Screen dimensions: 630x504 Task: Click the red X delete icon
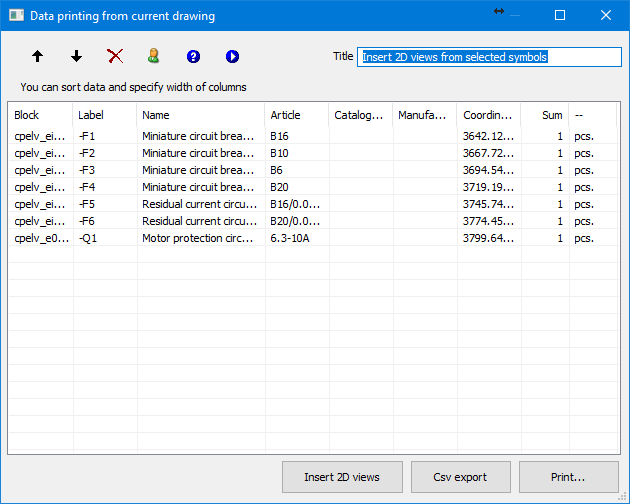115,56
